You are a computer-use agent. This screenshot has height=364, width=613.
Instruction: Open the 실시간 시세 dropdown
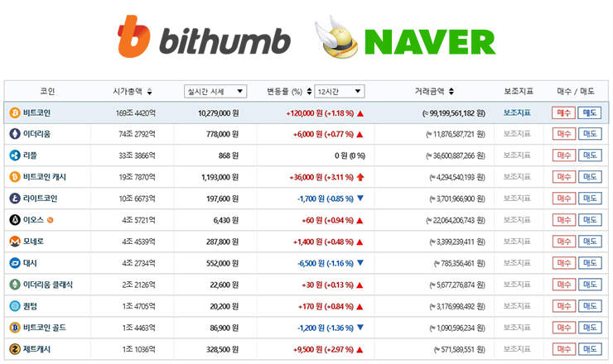(x=215, y=91)
